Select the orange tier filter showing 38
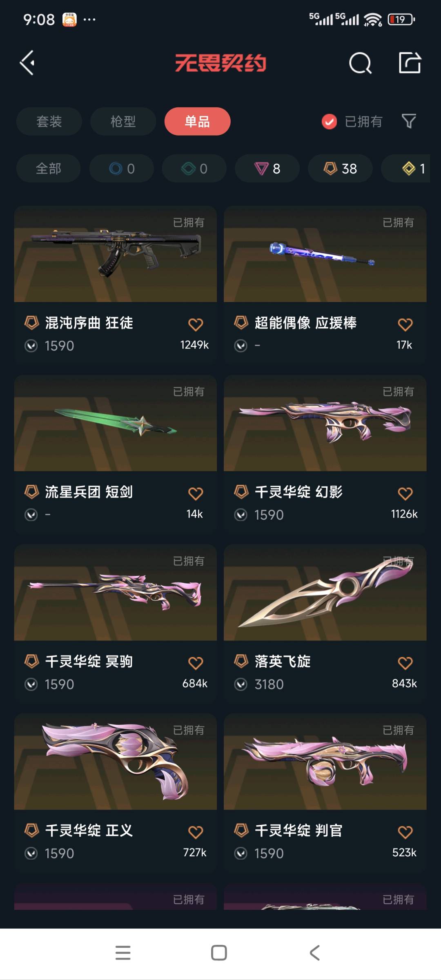The height and width of the screenshot is (980, 441). pyautogui.click(x=340, y=168)
